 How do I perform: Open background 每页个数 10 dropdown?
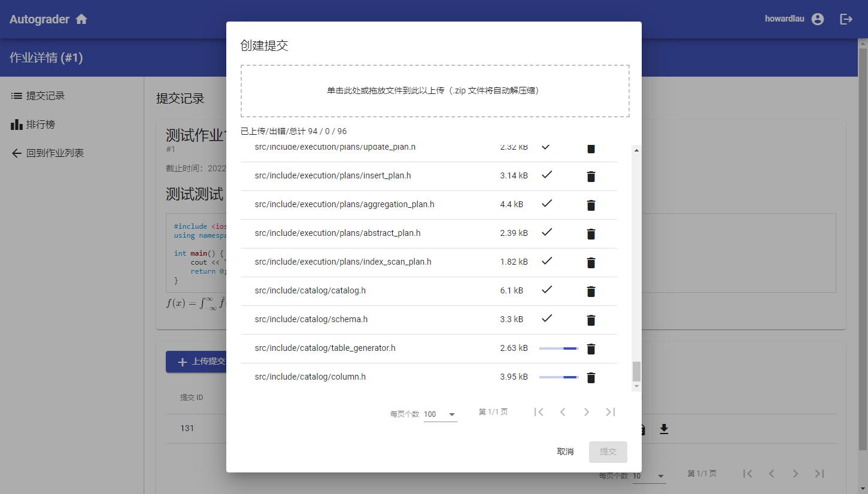point(650,476)
